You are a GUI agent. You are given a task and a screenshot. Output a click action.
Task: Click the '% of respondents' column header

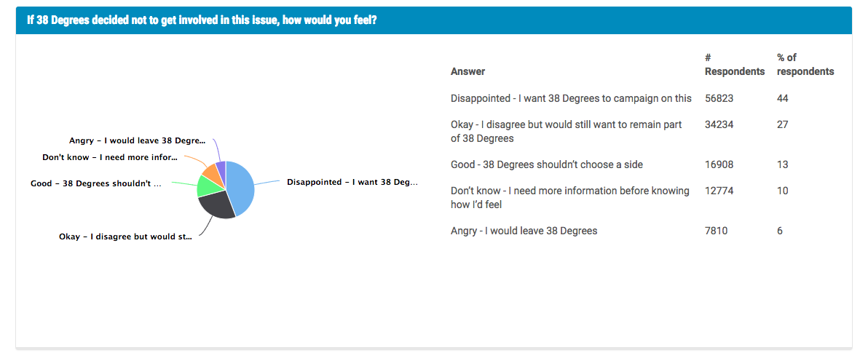pos(805,65)
